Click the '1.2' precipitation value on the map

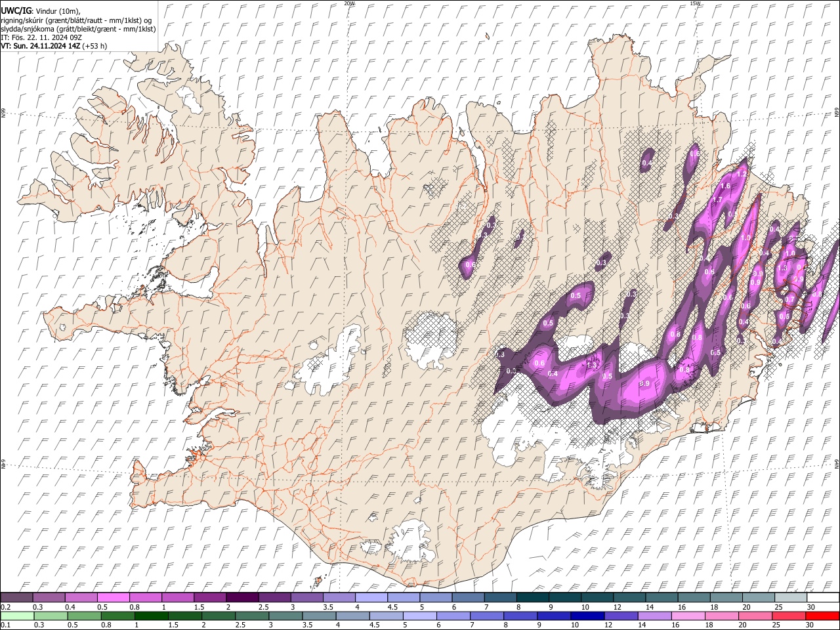click(x=742, y=174)
